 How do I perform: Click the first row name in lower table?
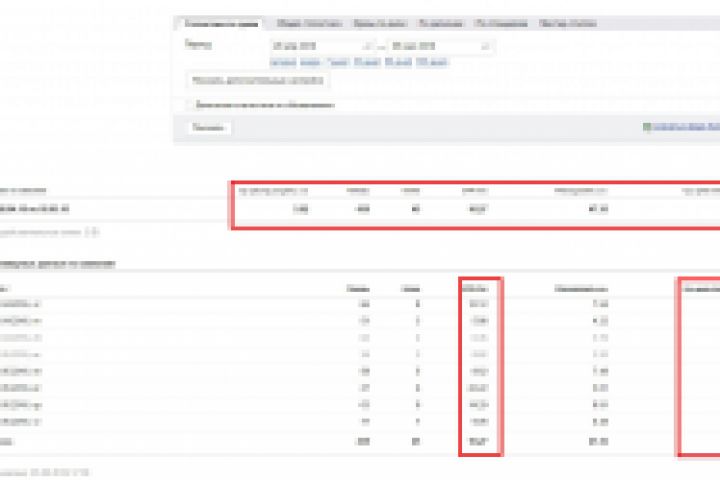21,304
